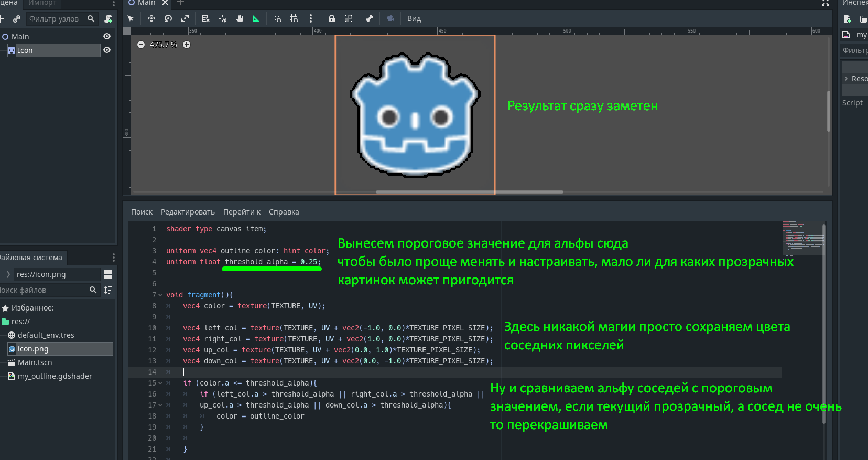Select the arrow Select Mode tool
Screen dimensions: 868x460
[131, 18]
